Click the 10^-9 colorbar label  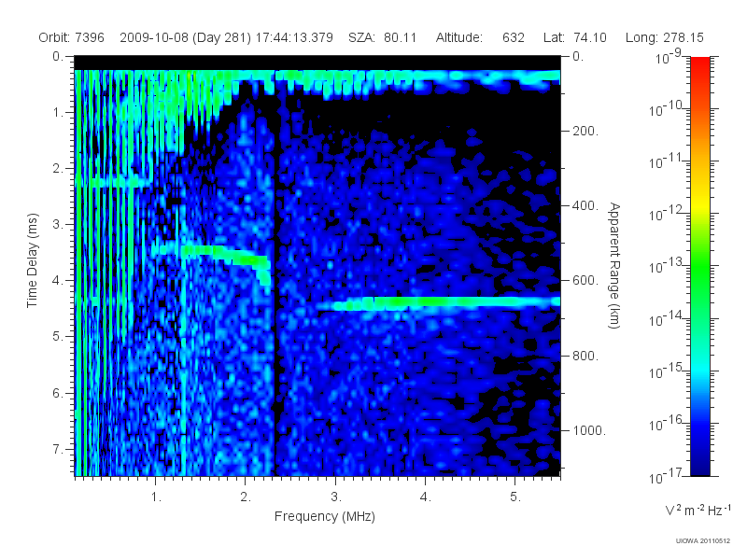(669, 58)
